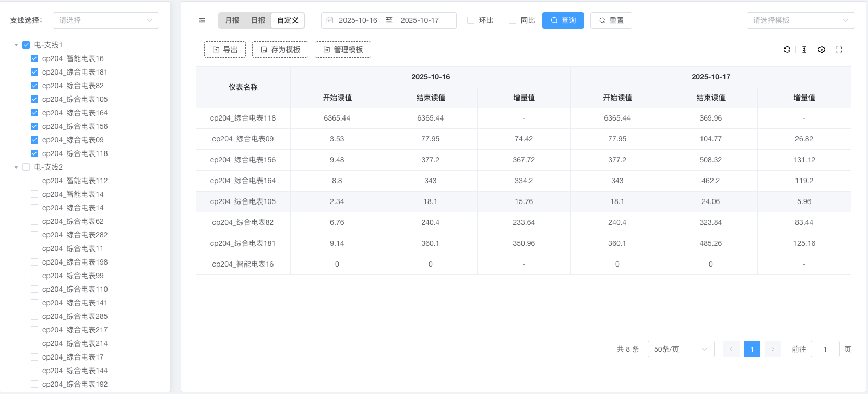This screenshot has width=868, height=394.
Task: Switch to the 月报 tab
Action: click(232, 20)
